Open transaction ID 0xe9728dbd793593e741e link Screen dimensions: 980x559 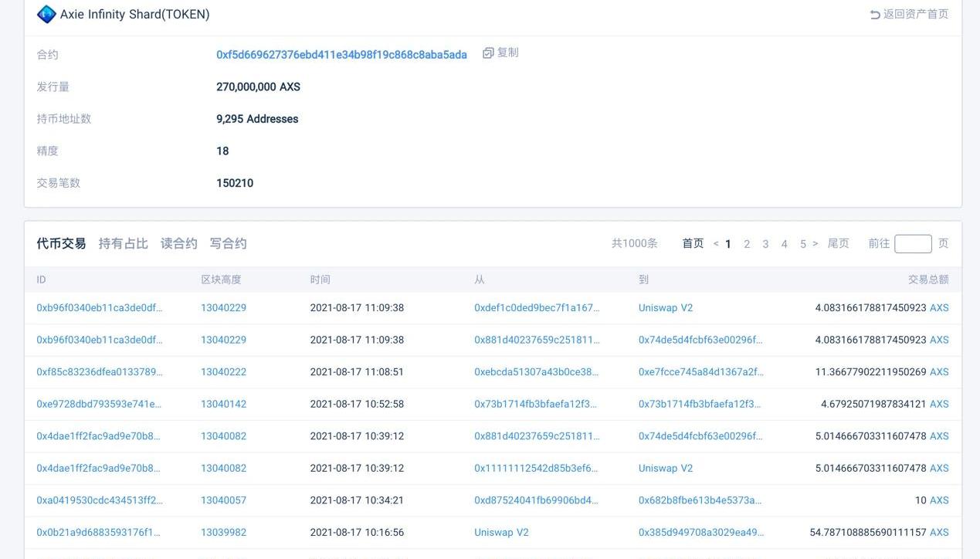click(100, 404)
